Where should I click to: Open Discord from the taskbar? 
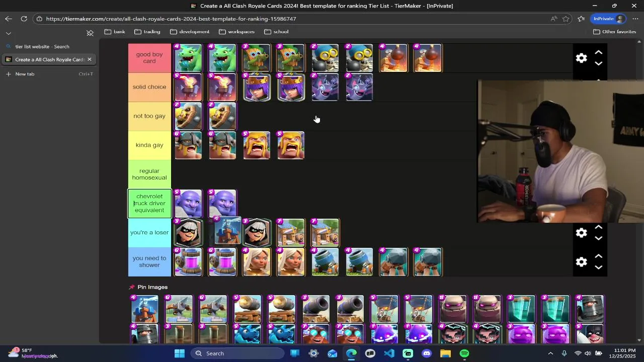pos(427,353)
